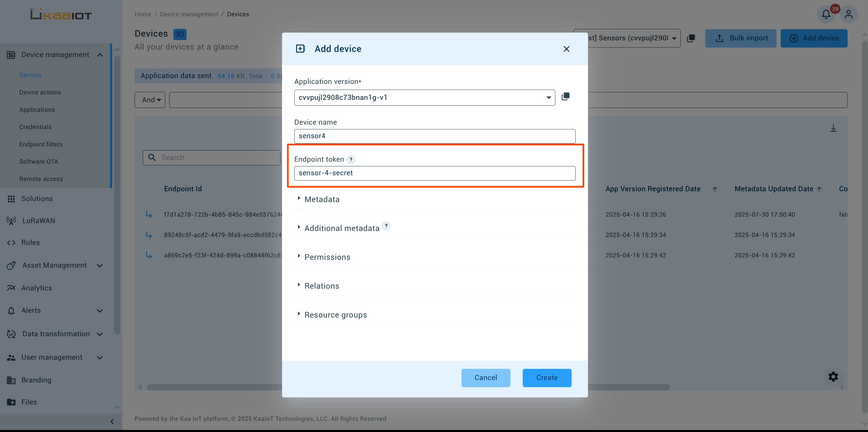Open child endpoints arrow for a869c2e5 row
The width and height of the screenshot is (868, 432).
tap(149, 255)
